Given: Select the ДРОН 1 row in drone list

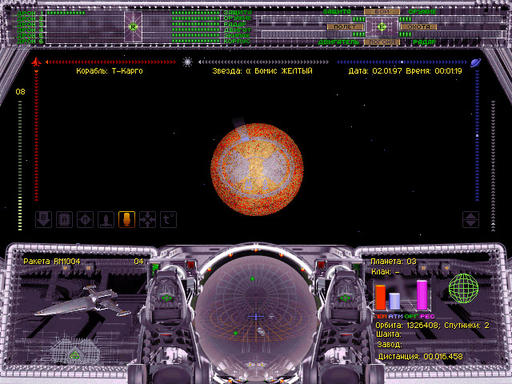Looking at the screenshot, I should coord(50,13).
